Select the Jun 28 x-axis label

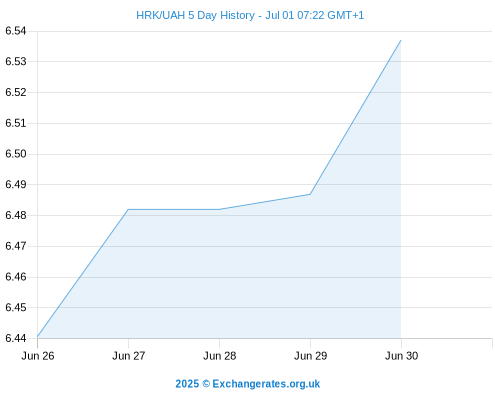[220, 356]
